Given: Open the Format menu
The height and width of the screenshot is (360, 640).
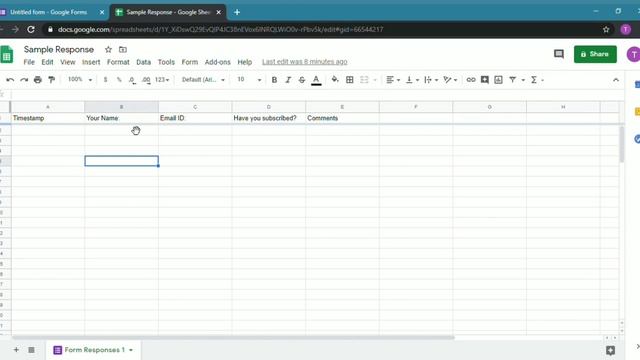Looking at the screenshot, I should [118, 62].
